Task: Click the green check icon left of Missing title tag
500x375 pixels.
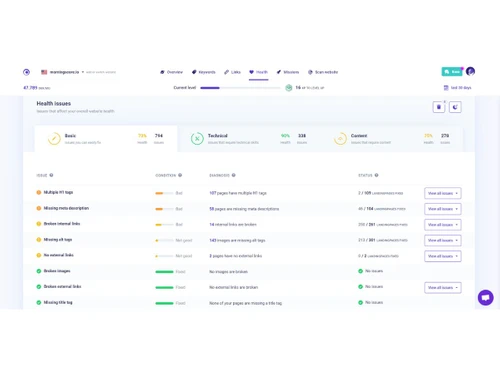Action: click(x=39, y=302)
